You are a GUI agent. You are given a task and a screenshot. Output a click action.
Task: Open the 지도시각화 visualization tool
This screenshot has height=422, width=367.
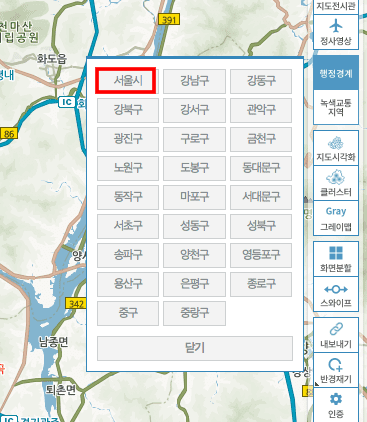point(336,148)
